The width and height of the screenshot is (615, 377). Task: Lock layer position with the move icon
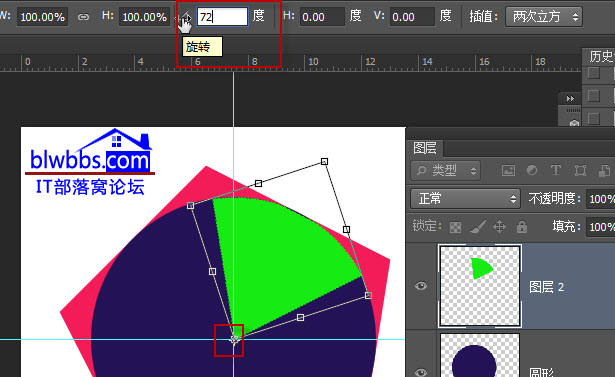coord(499,227)
